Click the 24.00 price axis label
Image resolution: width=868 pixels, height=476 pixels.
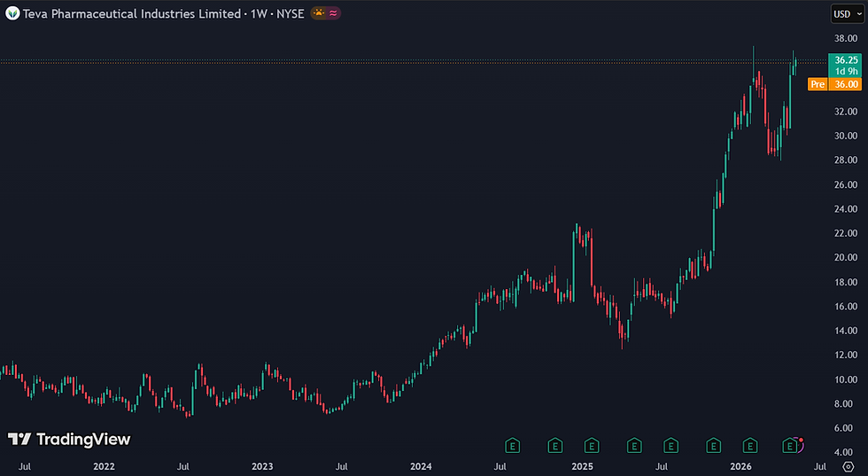click(x=846, y=209)
